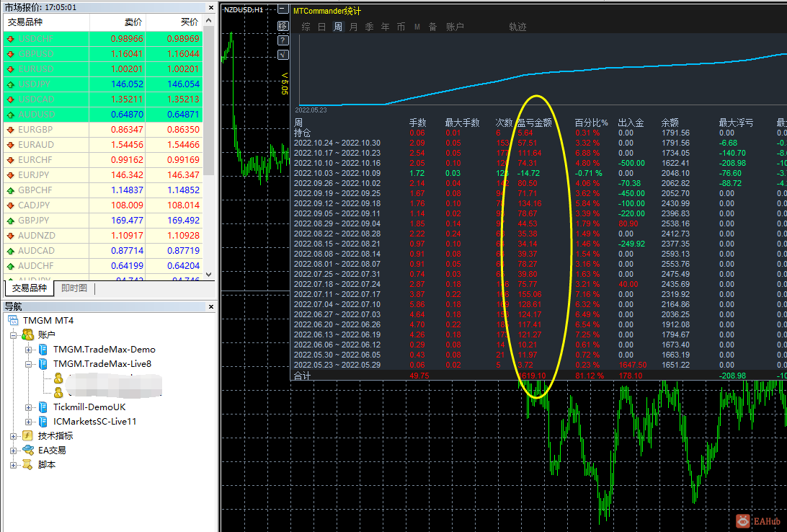Switch to the 周 weekly statistics tab

tap(338, 27)
